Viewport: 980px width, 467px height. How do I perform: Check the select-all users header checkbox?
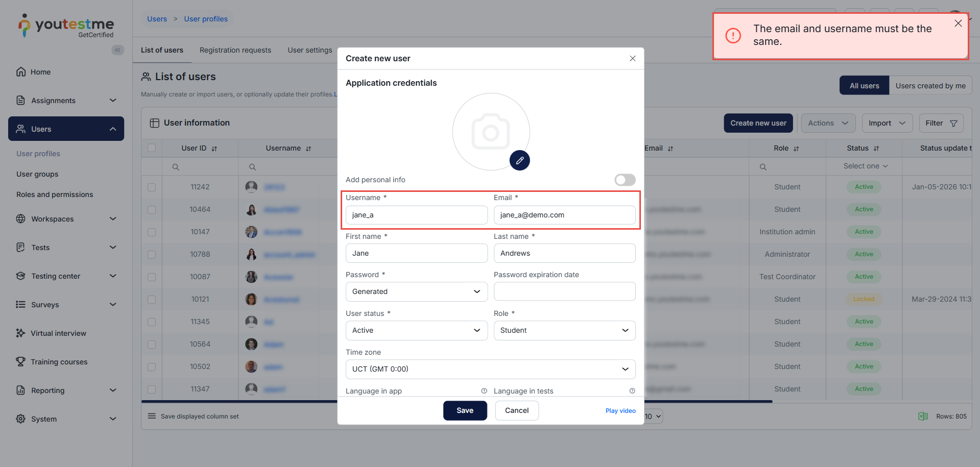pos(152,148)
